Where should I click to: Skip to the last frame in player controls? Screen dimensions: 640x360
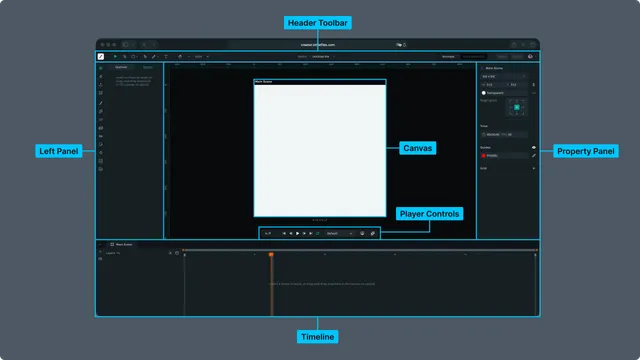[311, 233]
